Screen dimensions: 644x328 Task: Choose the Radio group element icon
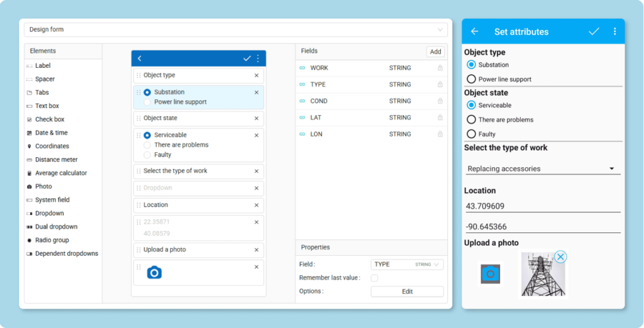[x=29, y=240]
